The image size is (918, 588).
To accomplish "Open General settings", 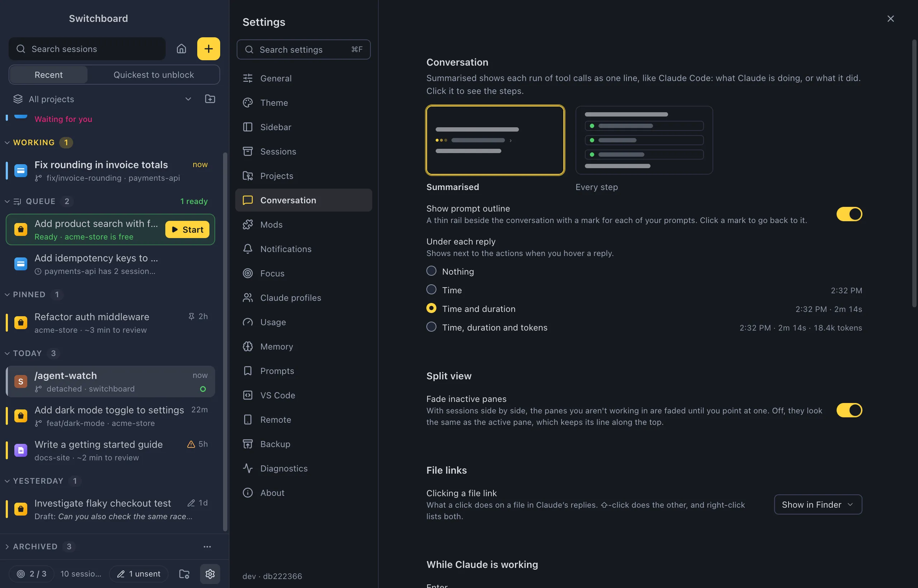I will coord(304,78).
